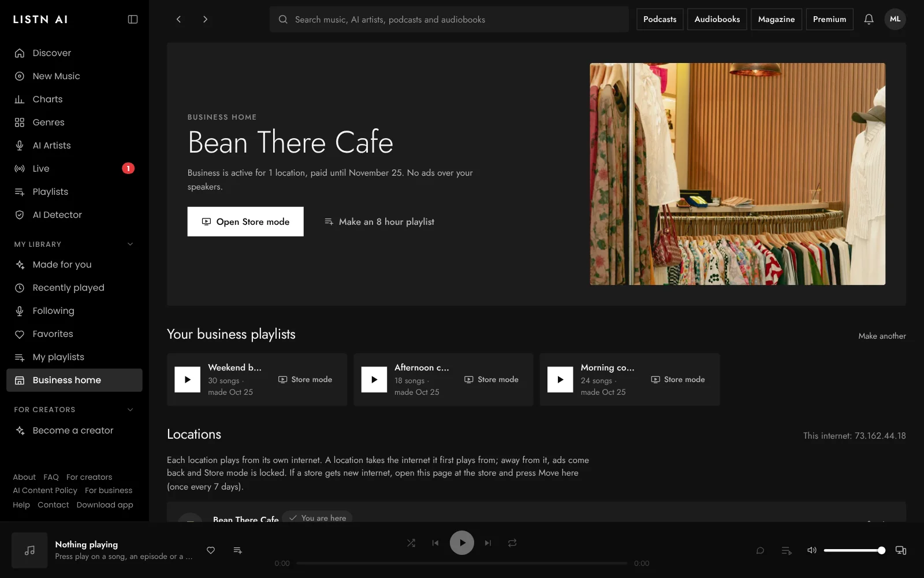This screenshot has width=924, height=578.
Task: Open the Audiobooks button
Action: (x=717, y=19)
